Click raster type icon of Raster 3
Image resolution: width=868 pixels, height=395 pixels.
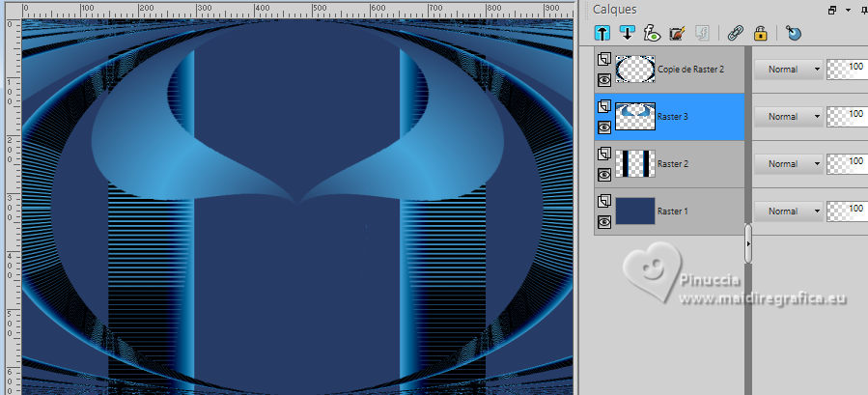[604, 106]
